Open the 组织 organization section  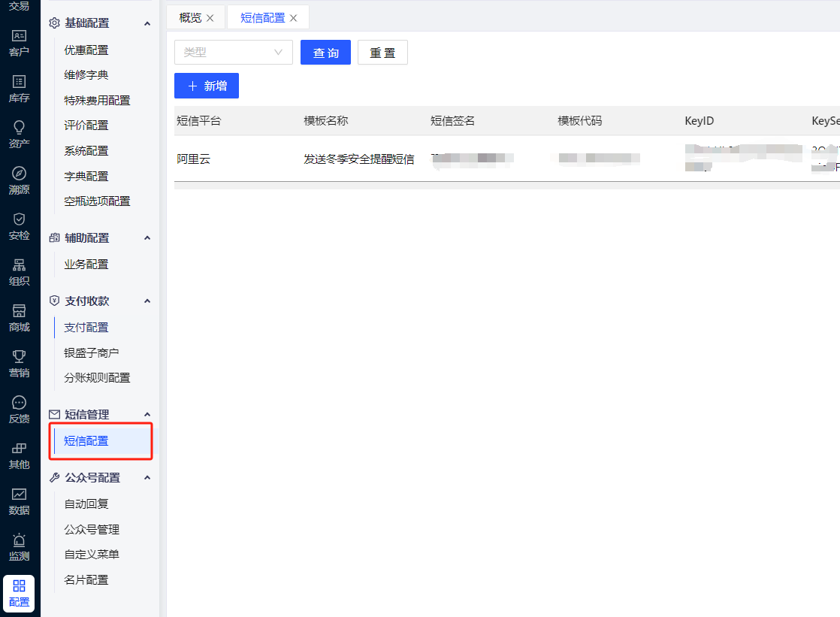tap(20, 273)
